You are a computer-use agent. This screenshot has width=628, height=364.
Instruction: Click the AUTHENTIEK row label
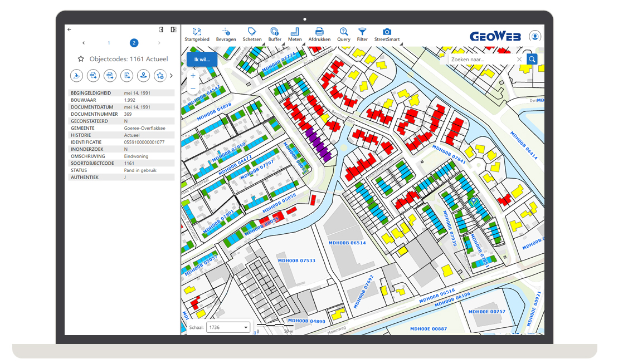[x=85, y=177]
